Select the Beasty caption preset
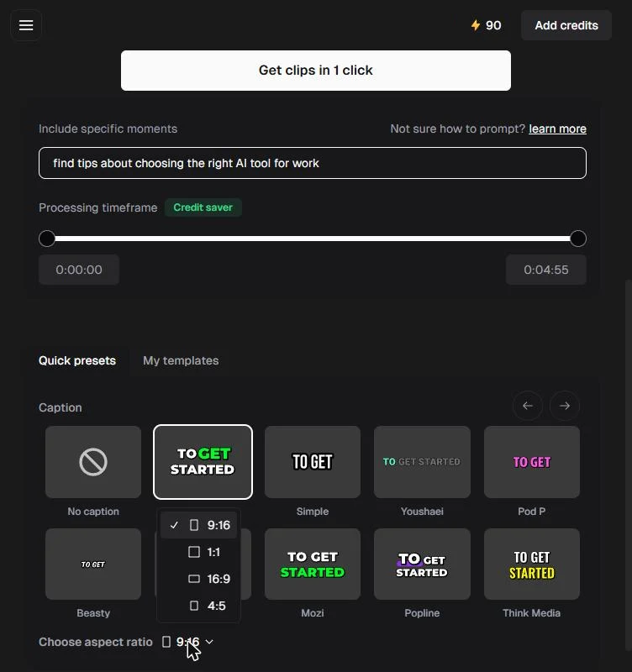Viewport: 632px width, 672px height. 93,564
